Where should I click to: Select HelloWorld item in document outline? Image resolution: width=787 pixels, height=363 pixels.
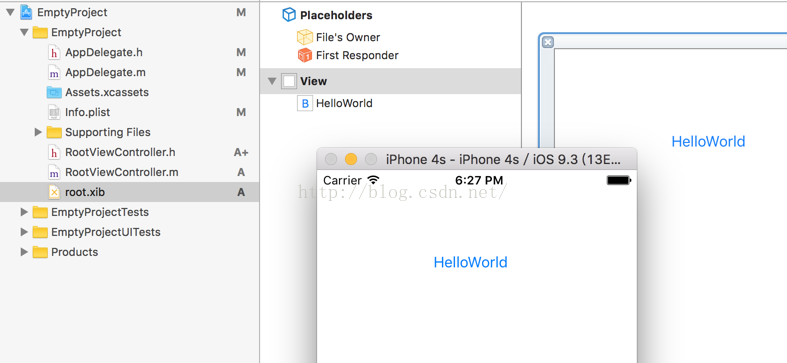pos(344,103)
